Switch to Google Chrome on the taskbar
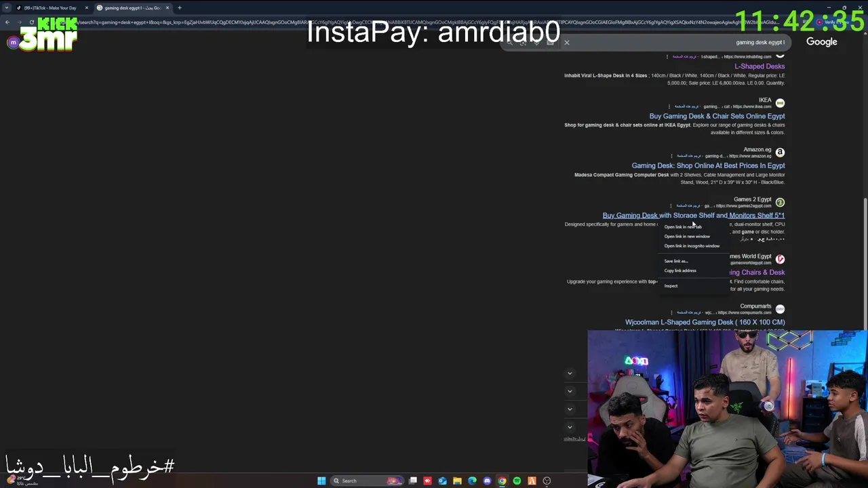The height and width of the screenshot is (488, 868). tap(502, 481)
